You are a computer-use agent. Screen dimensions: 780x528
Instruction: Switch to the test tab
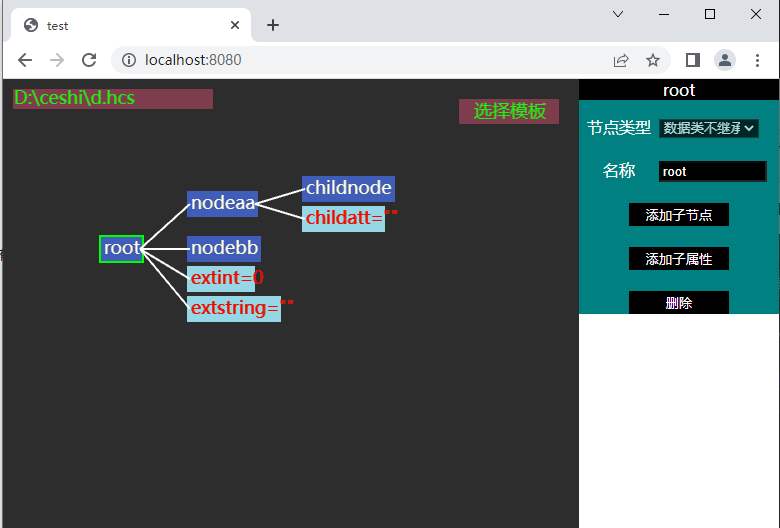coord(120,25)
